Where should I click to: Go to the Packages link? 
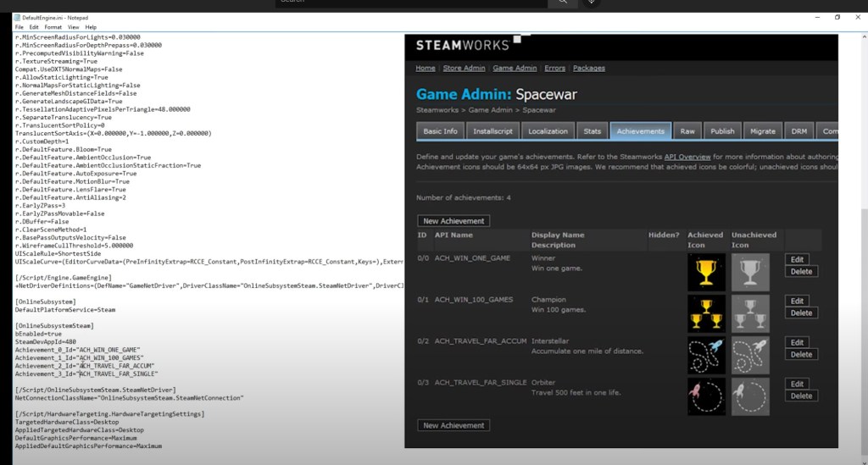[589, 68]
